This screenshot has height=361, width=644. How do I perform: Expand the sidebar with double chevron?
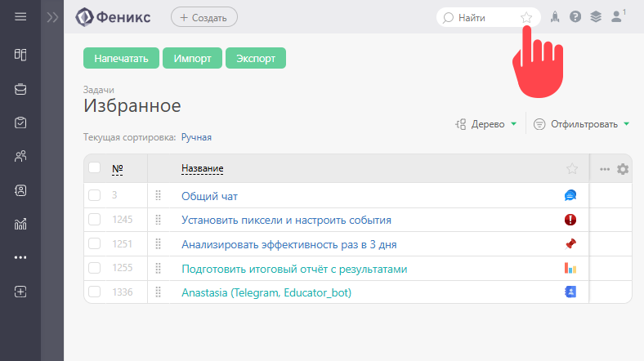(x=52, y=17)
